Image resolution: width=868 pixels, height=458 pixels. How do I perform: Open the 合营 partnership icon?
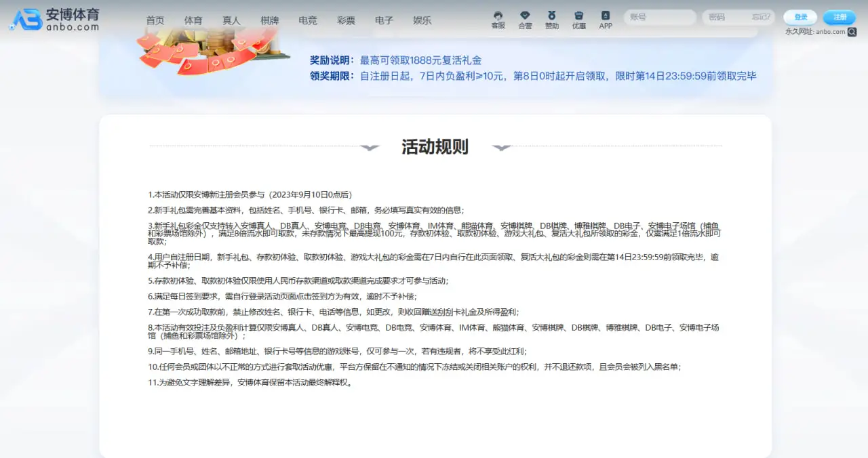coord(525,18)
